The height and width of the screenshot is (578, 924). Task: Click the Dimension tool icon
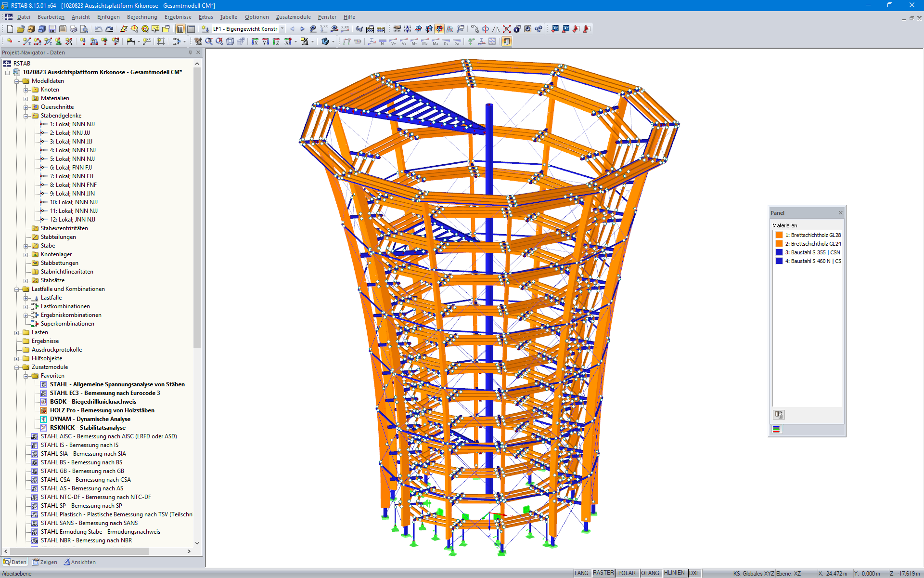click(x=130, y=41)
